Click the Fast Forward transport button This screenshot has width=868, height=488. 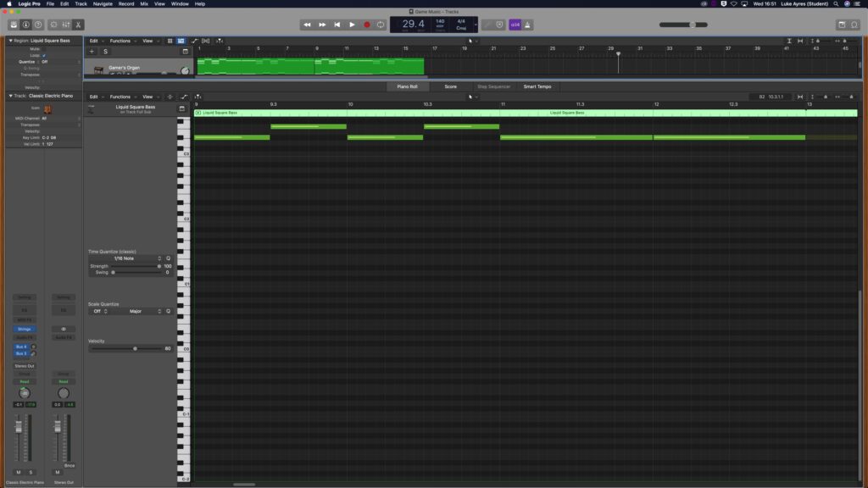322,25
